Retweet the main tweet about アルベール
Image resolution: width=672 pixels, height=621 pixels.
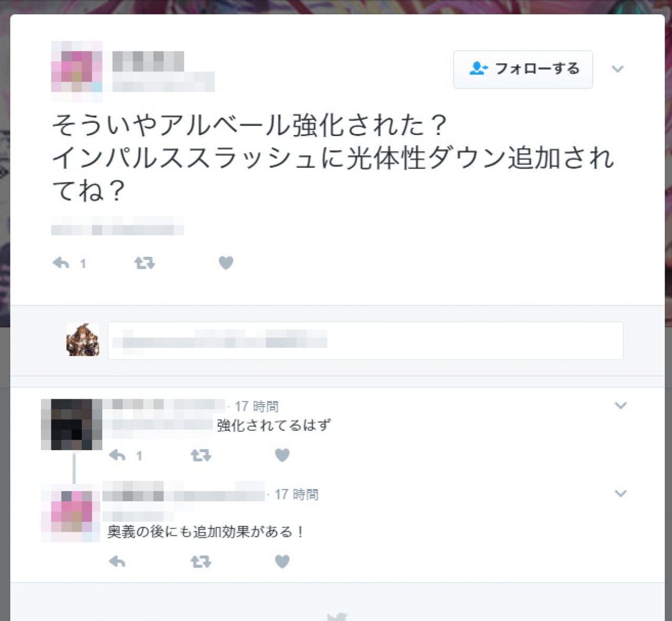(x=144, y=263)
